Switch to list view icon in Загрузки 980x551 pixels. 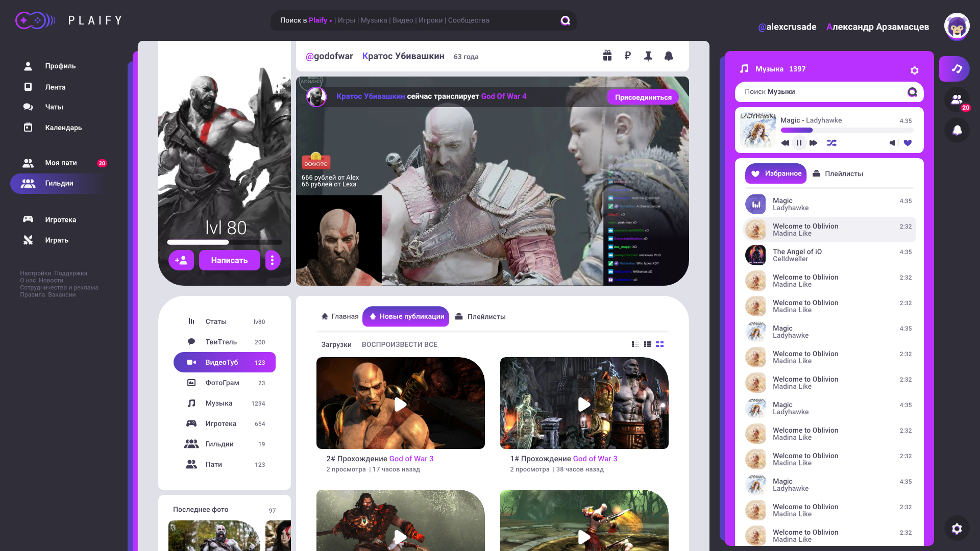point(635,344)
